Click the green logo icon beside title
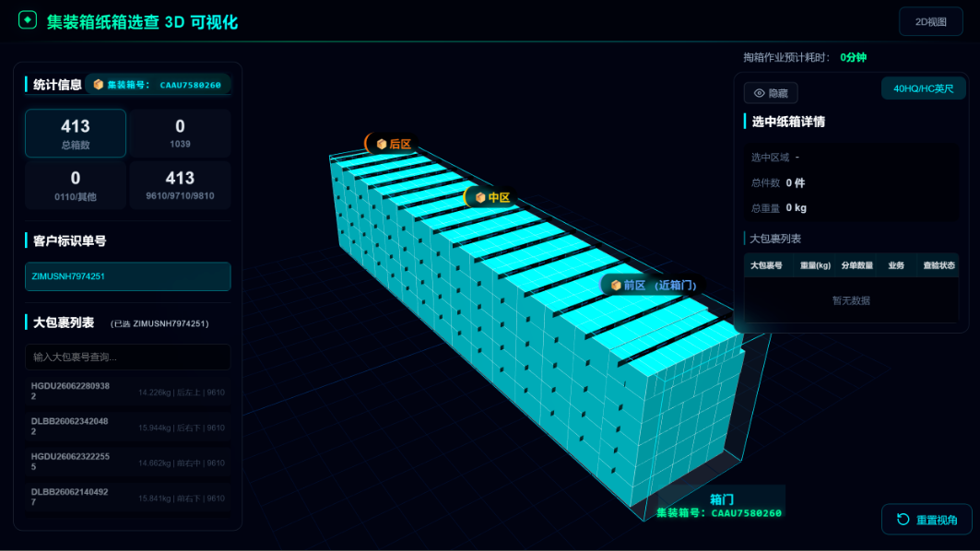The height and width of the screenshot is (551, 980). click(28, 20)
